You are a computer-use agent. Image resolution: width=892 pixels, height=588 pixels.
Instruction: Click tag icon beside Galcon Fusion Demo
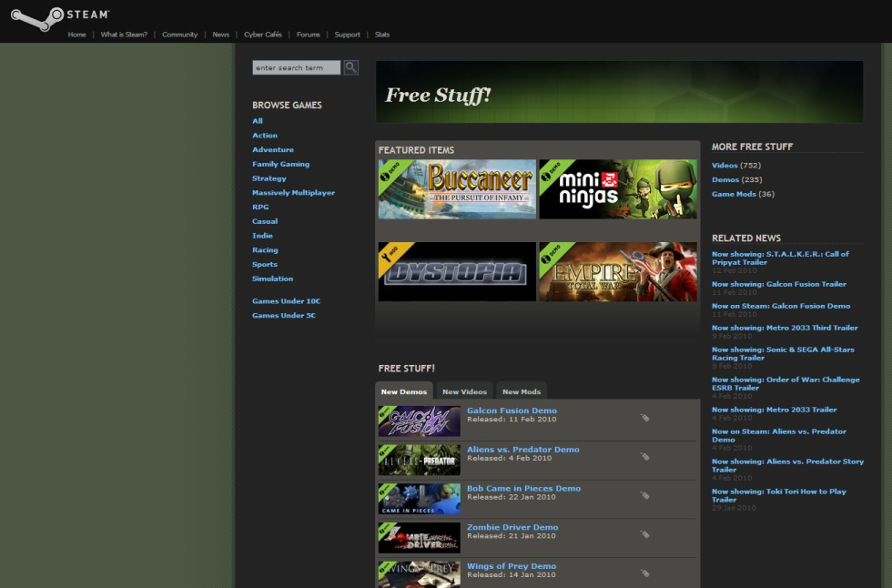point(644,418)
